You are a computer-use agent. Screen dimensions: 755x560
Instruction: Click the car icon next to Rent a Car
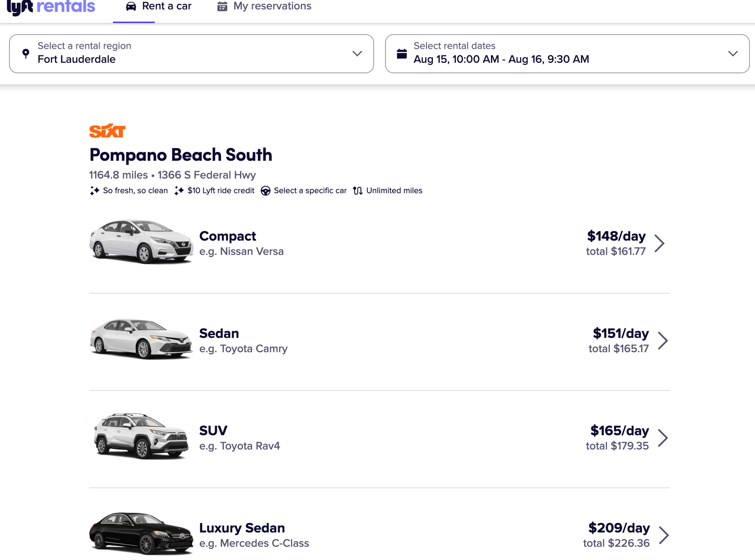point(131,6)
